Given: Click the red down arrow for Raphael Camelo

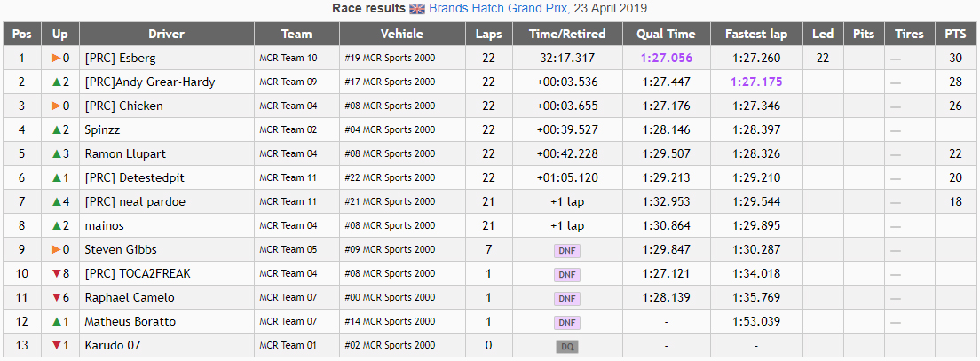Looking at the screenshot, I should (56, 297).
